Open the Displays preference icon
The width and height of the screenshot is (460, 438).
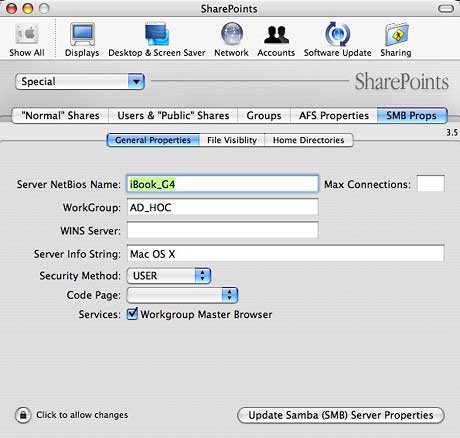point(82,39)
